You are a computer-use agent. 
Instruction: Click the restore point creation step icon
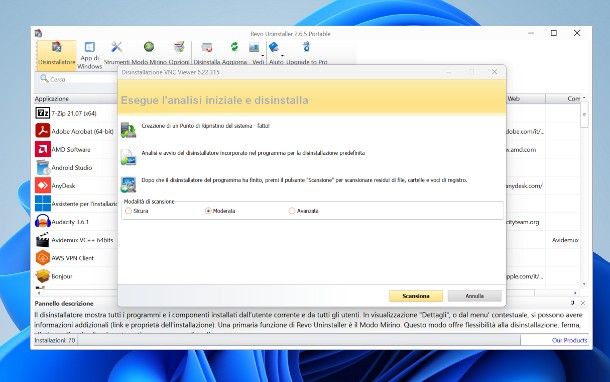pos(128,130)
